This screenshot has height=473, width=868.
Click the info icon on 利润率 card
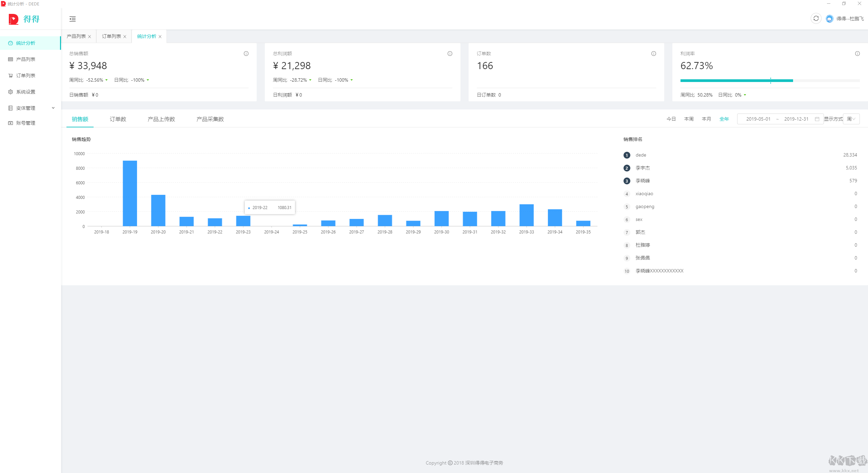857,54
